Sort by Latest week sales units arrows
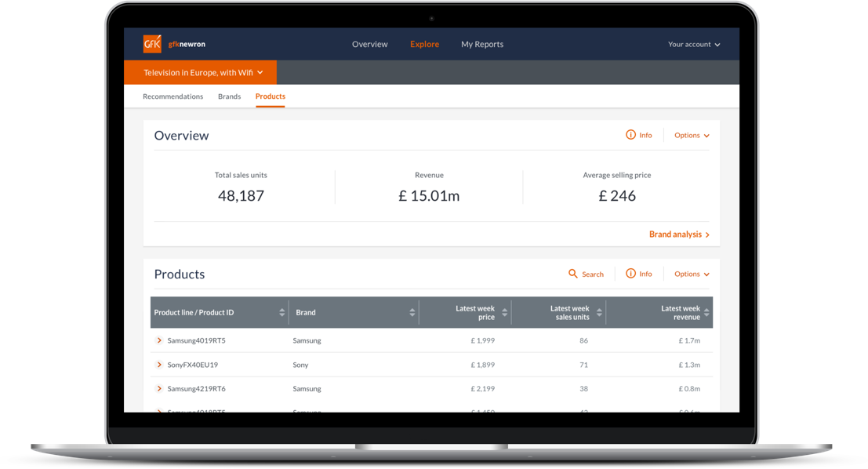Screen dimensions: 868x469 point(599,312)
